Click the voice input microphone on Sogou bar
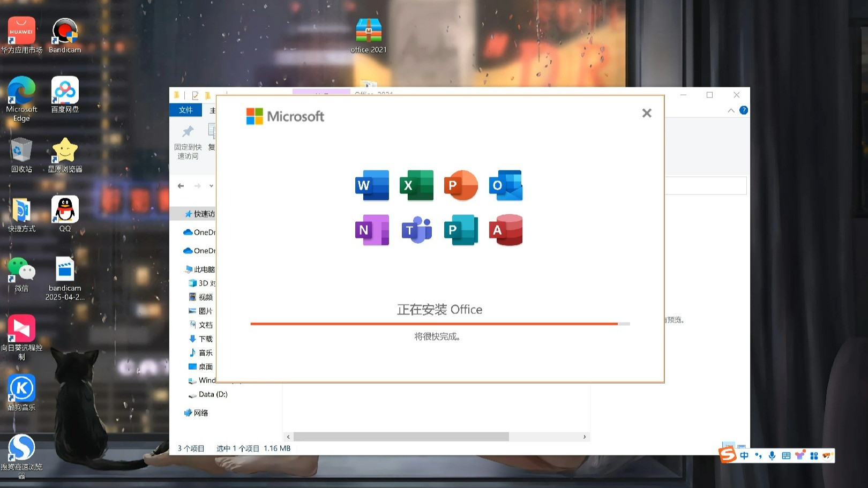Image resolution: width=868 pixels, height=488 pixels. coord(772,456)
